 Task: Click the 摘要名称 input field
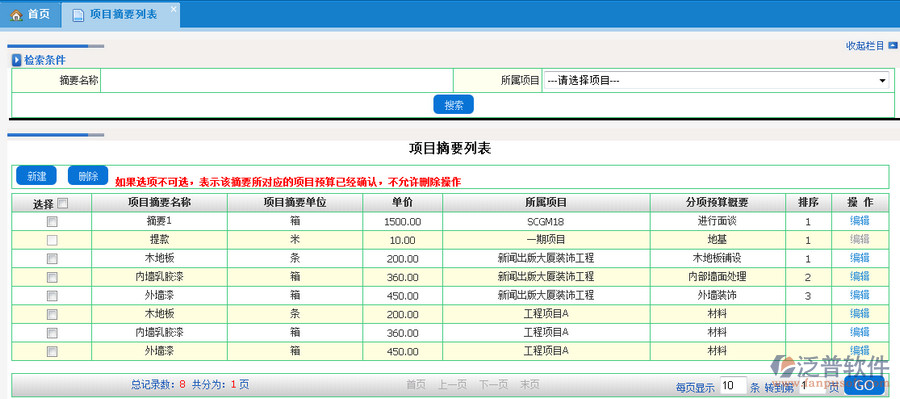point(277,81)
